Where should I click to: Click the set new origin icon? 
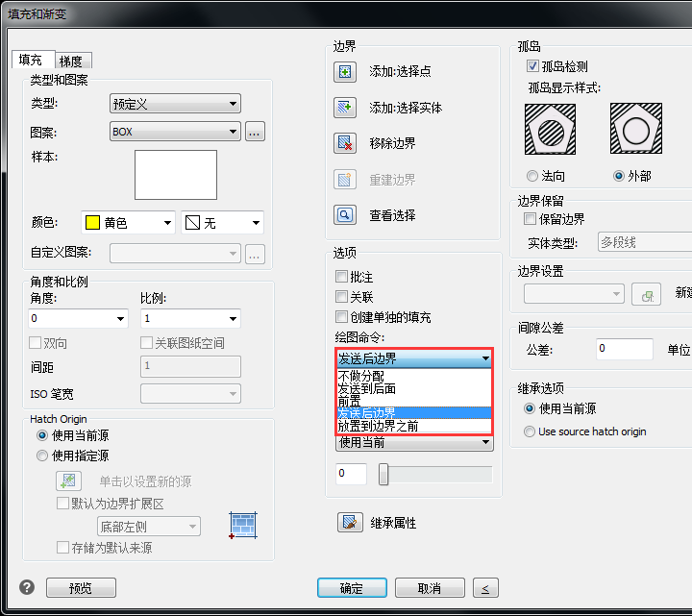pos(67,480)
